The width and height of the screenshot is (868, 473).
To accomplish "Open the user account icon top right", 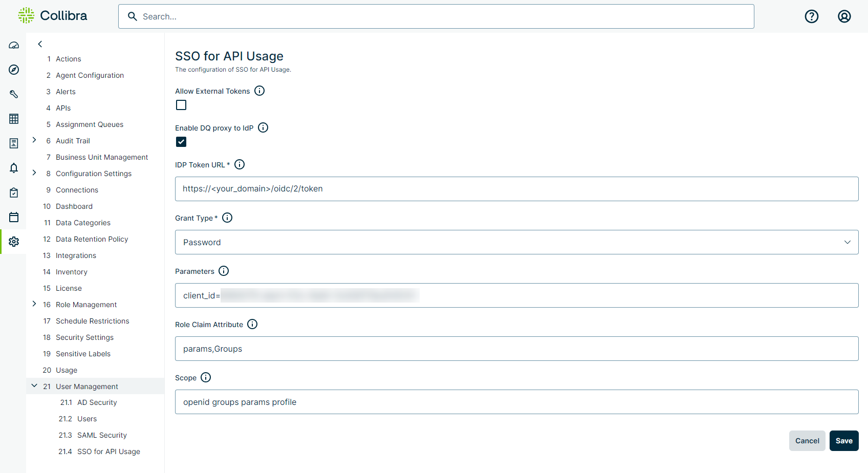I will 844,16.
